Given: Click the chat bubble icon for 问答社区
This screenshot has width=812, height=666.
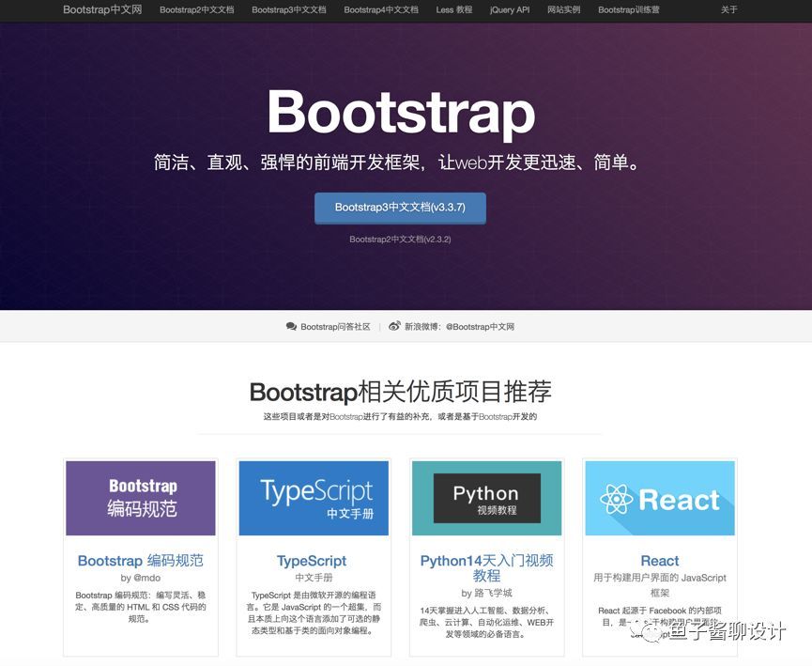Looking at the screenshot, I should [291, 327].
